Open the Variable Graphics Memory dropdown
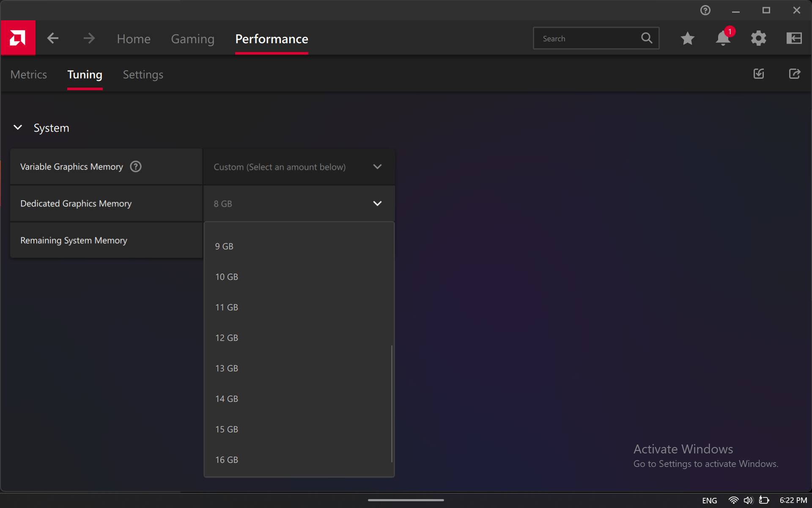Screen dimensions: 812x508 point(299,167)
